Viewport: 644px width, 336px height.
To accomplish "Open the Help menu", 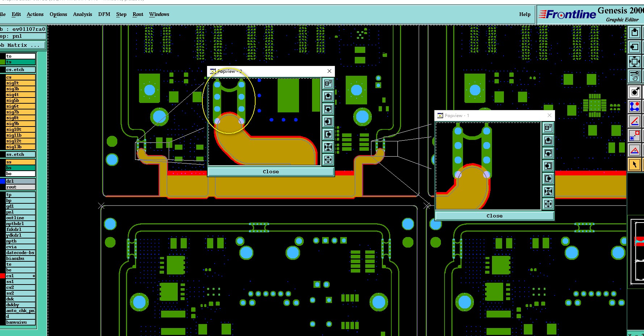I will click(x=525, y=14).
